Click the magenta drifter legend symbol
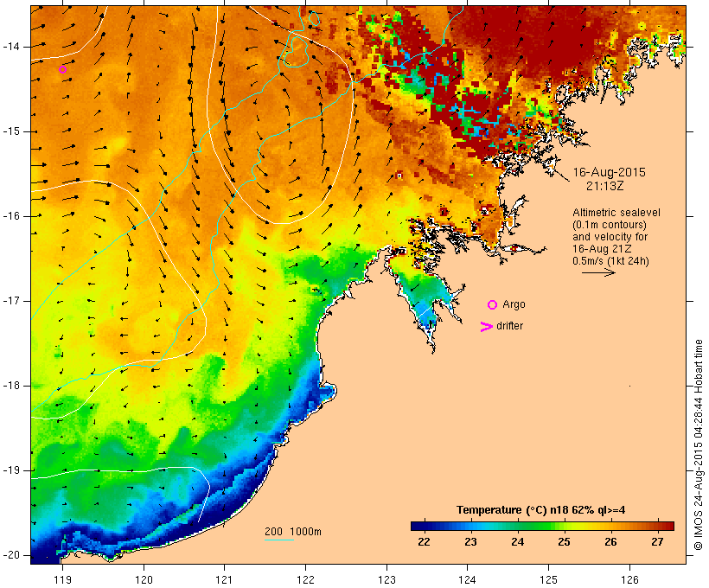This screenshot has width=709, height=588. coord(486,327)
